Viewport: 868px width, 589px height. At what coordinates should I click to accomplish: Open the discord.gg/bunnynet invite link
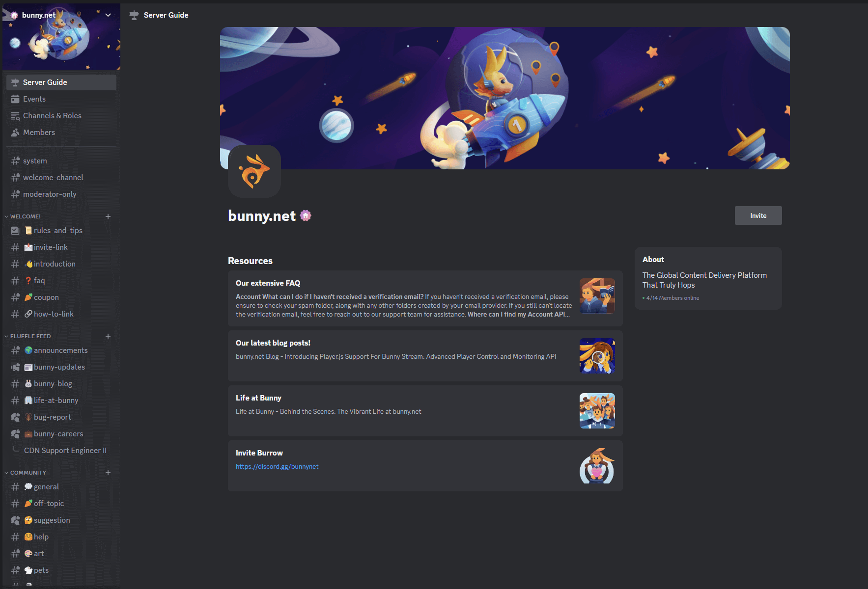coord(277,467)
